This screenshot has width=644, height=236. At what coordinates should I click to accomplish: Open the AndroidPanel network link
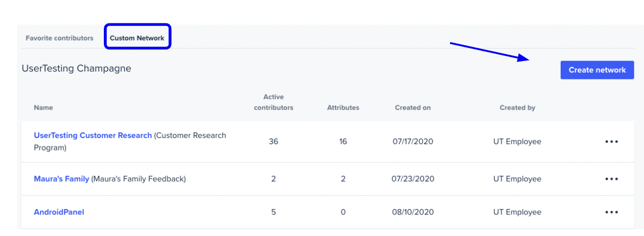tap(59, 212)
